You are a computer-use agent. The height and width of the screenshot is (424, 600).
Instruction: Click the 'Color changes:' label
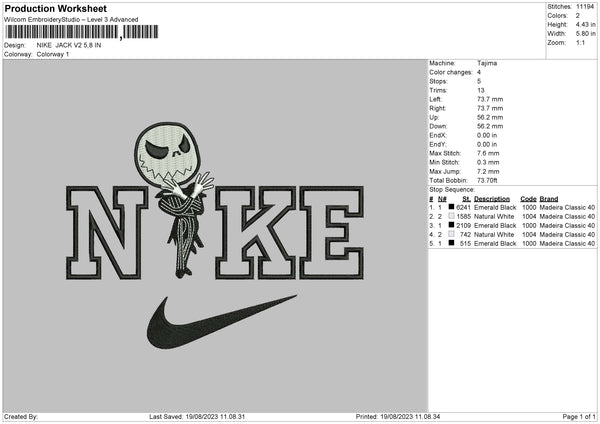(x=451, y=72)
